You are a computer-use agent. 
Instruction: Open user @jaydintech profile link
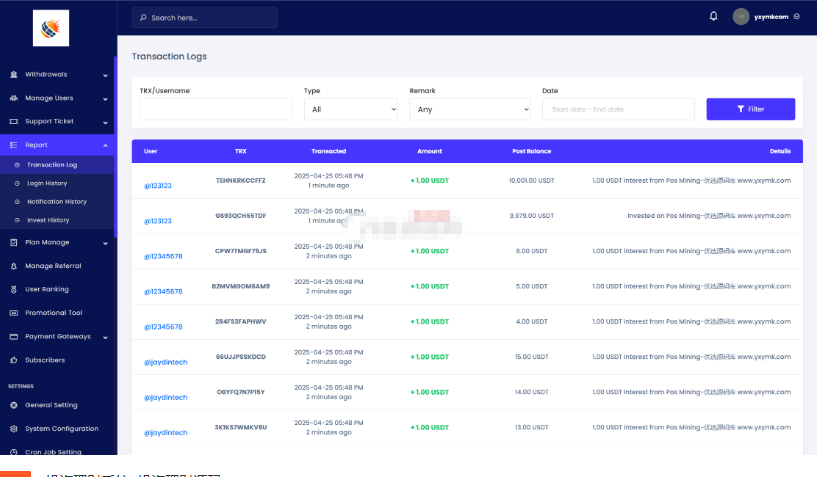click(x=166, y=362)
